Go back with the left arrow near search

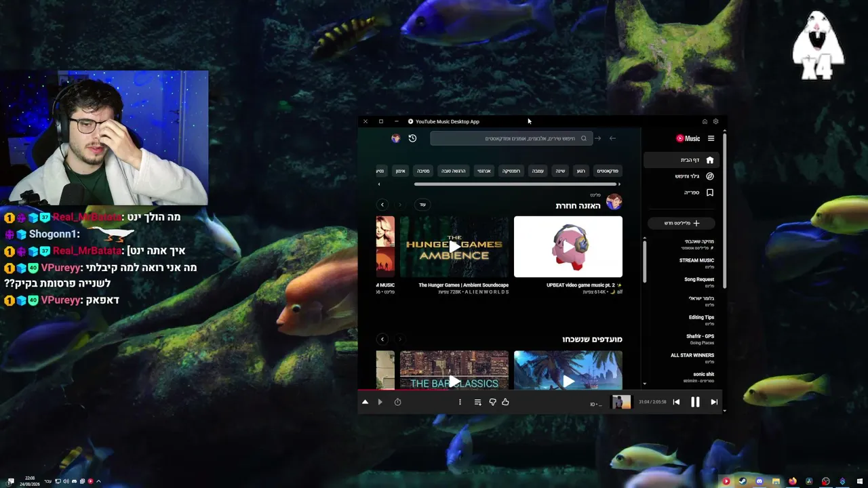pyautogui.click(x=612, y=138)
